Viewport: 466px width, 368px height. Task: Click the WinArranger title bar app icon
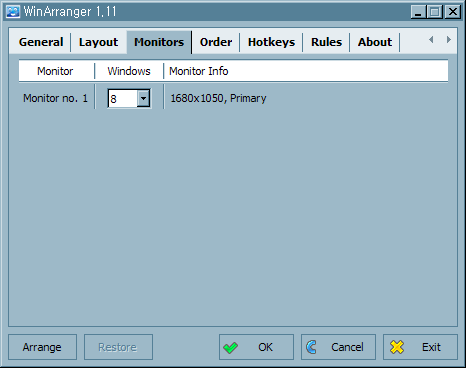pos(13,12)
